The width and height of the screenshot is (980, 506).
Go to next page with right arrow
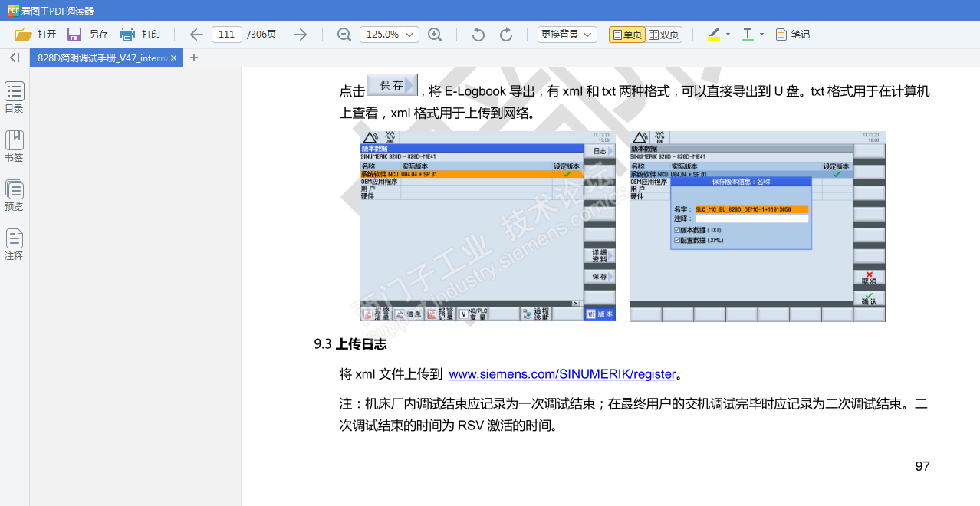click(x=300, y=34)
